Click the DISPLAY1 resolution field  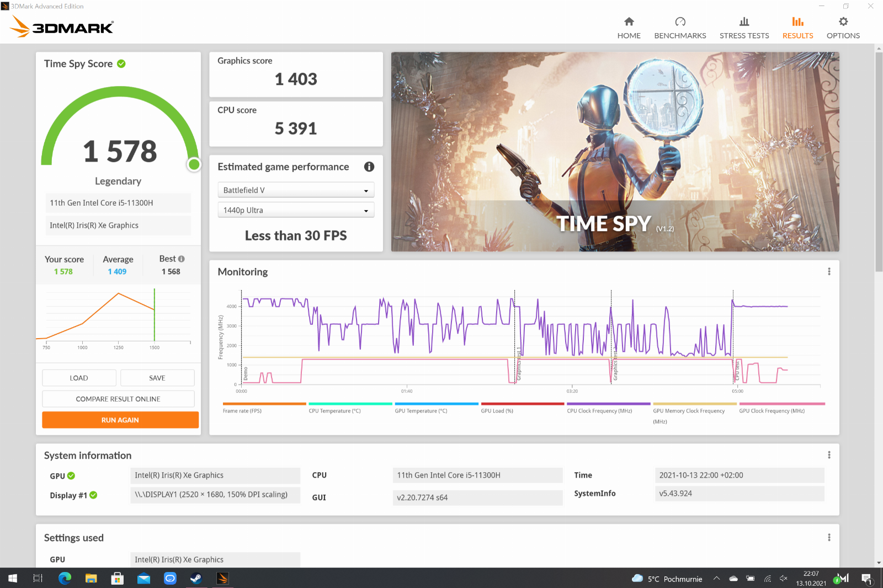[x=215, y=495]
